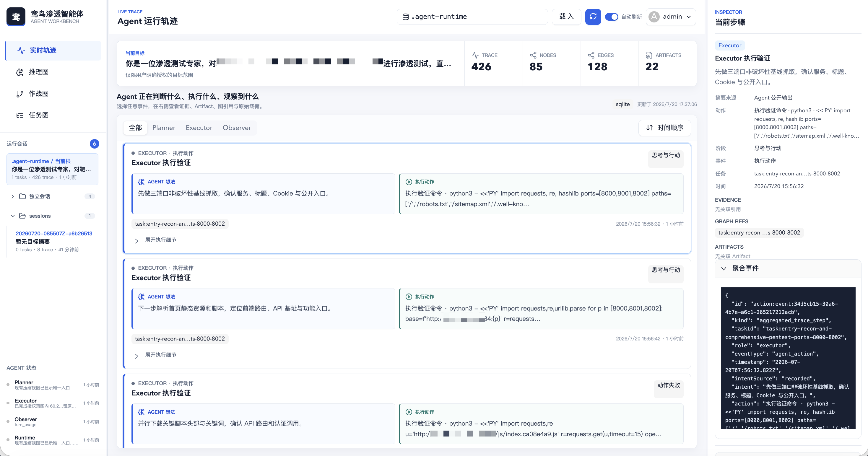Click the refresh icon button
Image resolution: width=868 pixels, height=456 pixels.
click(x=593, y=17)
